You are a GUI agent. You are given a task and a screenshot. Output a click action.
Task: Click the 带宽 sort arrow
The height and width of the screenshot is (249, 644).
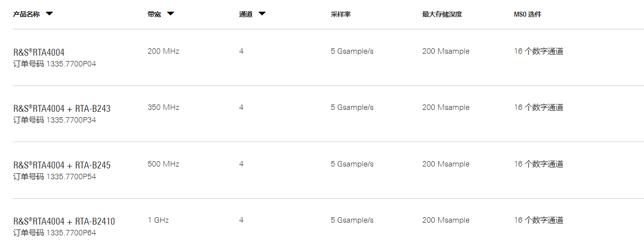point(171,14)
